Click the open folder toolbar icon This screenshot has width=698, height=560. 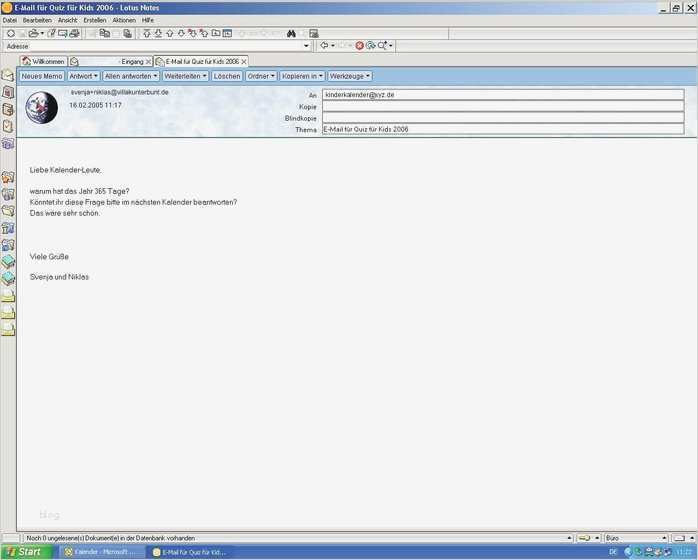click(x=33, y=33)
